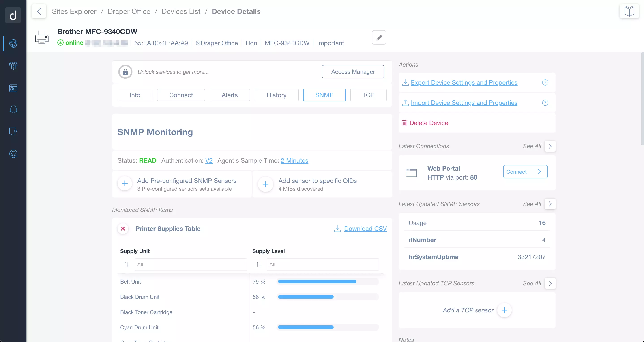This screenshot has height=342, width=644.
Task: Click the Cyan Drum Unit 56% level bar
Action: pos(328,327)
